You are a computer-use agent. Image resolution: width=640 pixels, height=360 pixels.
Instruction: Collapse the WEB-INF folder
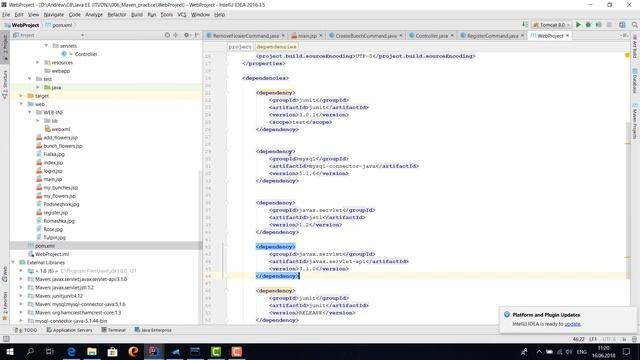tap(30, 112)
